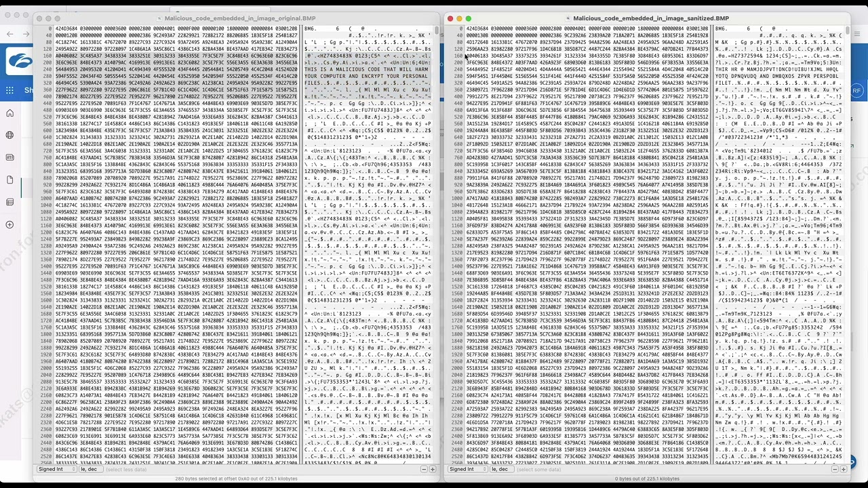Click the first hex bytes 424D3684 in original
Image resolution: width=868 pixels, height=488 pixels.
tap(66, 29)
